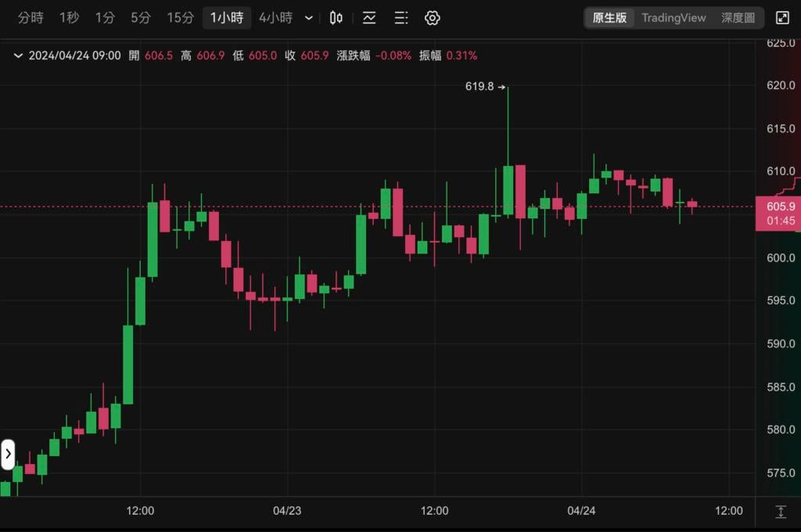
Task: Click the 575.0 price axis label
Action: (781, 473)
